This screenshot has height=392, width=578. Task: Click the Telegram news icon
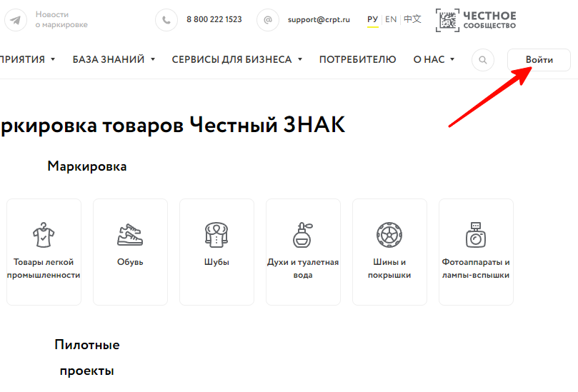tap(16, 19)
